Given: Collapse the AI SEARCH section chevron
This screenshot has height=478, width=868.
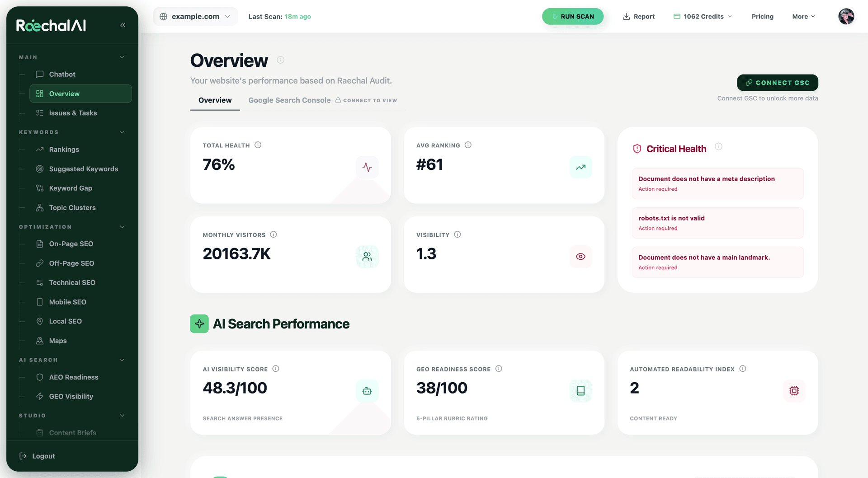Looking at the screenshot, I should [122, 360].
